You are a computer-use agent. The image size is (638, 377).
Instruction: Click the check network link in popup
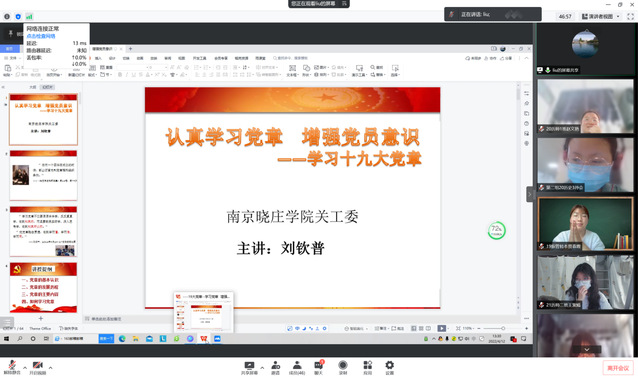41,36
